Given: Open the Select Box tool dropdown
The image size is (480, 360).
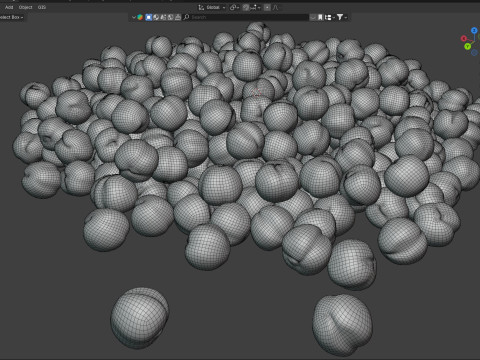Looking at the screenshot, I should [12, 17].
